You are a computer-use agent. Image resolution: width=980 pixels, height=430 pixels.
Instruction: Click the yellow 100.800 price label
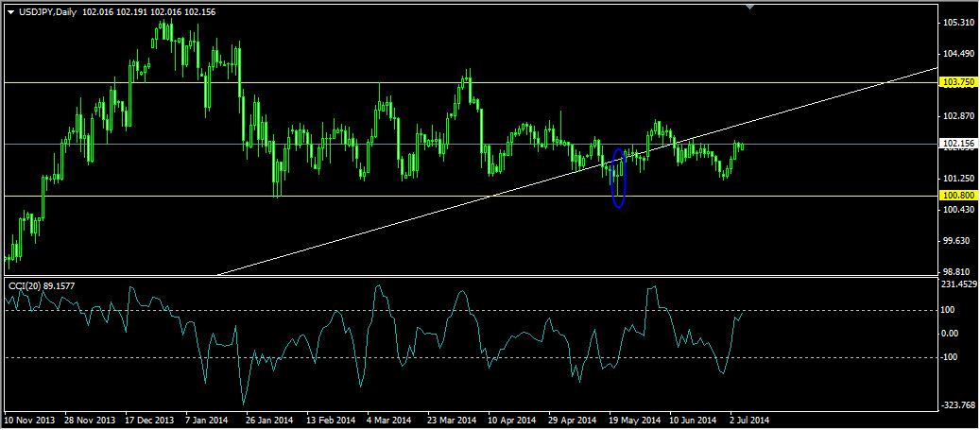[958, 196]
